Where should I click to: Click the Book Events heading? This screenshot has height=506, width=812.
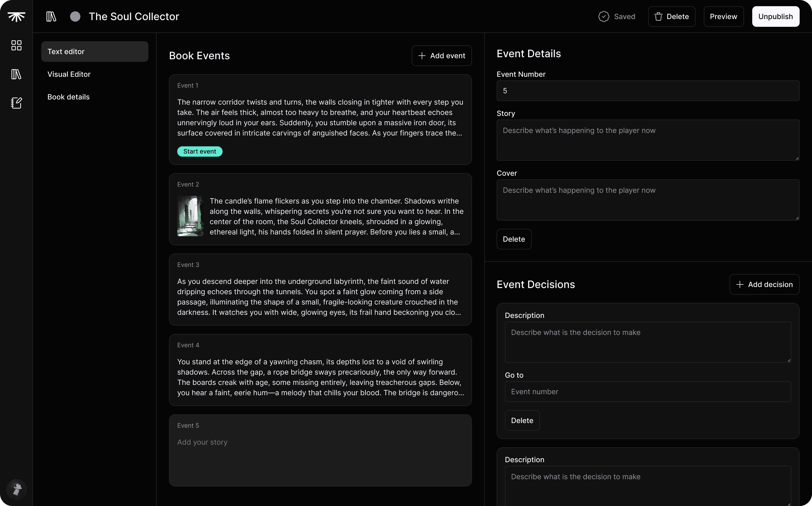199,56
